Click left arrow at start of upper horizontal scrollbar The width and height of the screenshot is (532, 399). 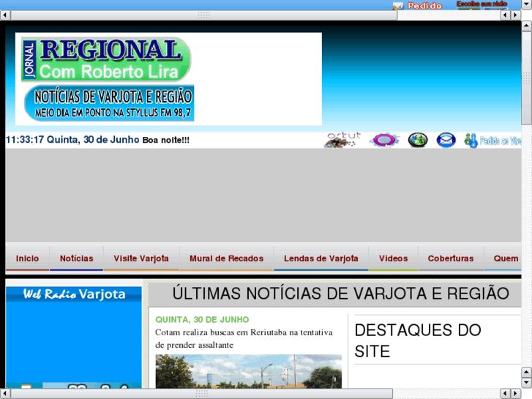(x=5, y=15)
